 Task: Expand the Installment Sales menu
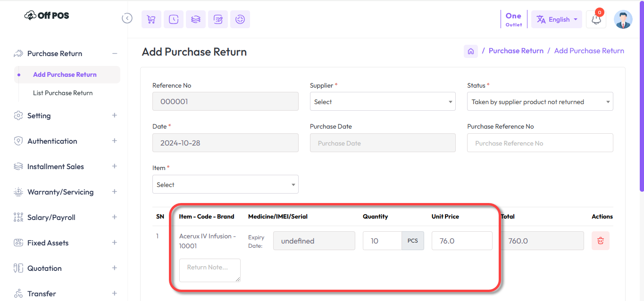tap(114, 166)
